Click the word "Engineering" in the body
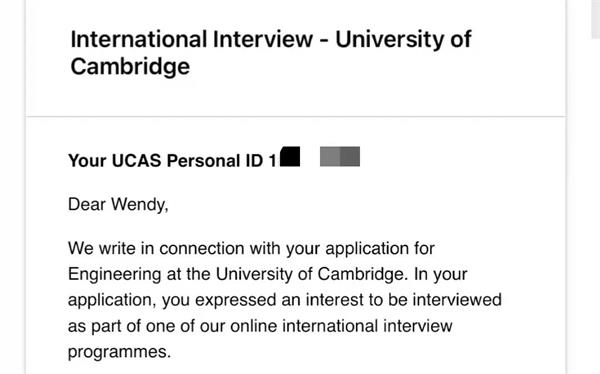 (x=114, y=275)
